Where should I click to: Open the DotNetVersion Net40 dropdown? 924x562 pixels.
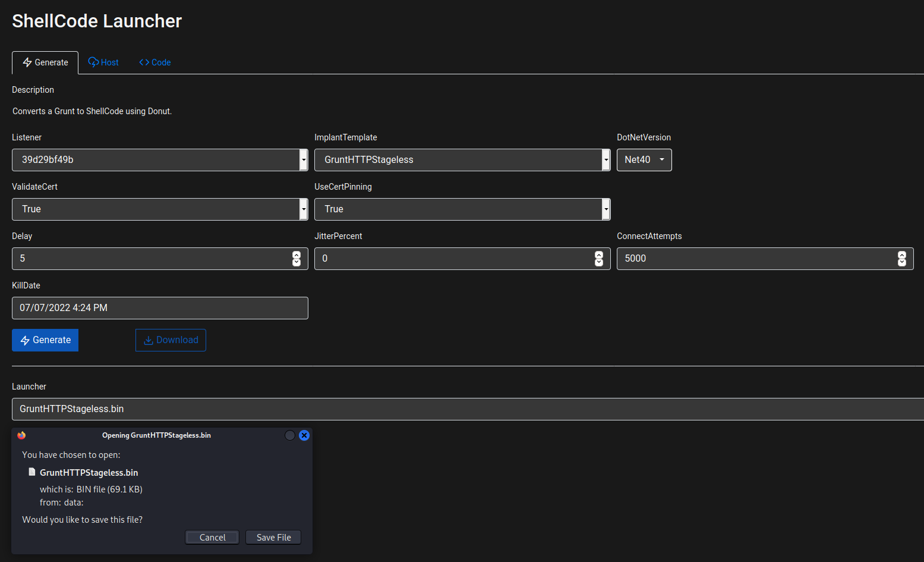(x=644, y=160)
